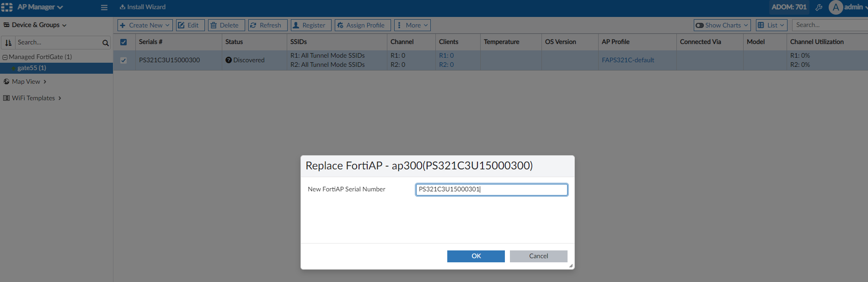Image resolution: width=868 pixels, height=282 pixels.
Task: Click the New FortiAP Serial Number input
Action: point(492,190)
